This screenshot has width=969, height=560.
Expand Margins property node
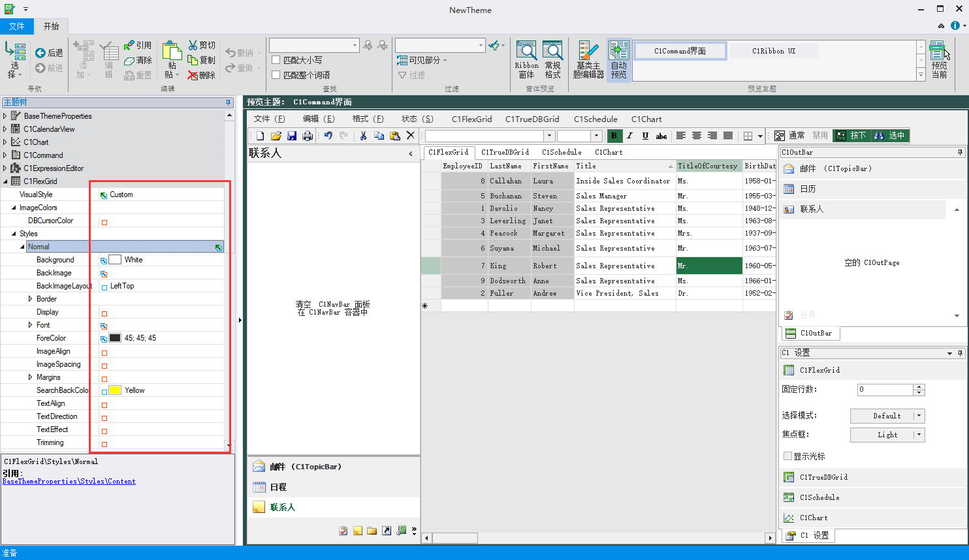click(x=30, y=377)
